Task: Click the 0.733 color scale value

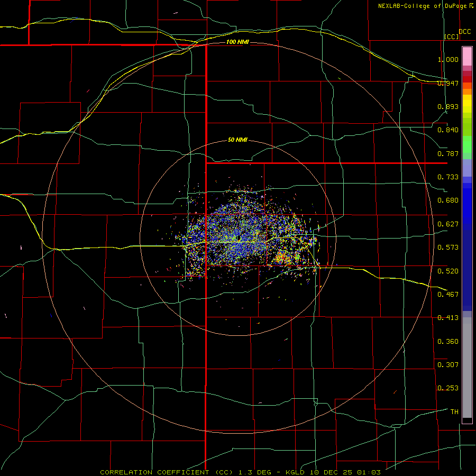Action: tap(448, 177)
